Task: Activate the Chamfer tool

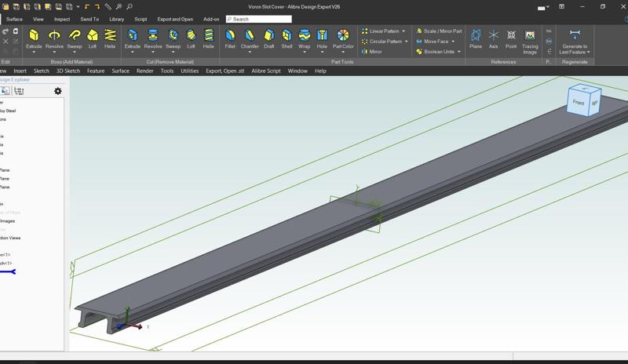Action: click(250, 38)
